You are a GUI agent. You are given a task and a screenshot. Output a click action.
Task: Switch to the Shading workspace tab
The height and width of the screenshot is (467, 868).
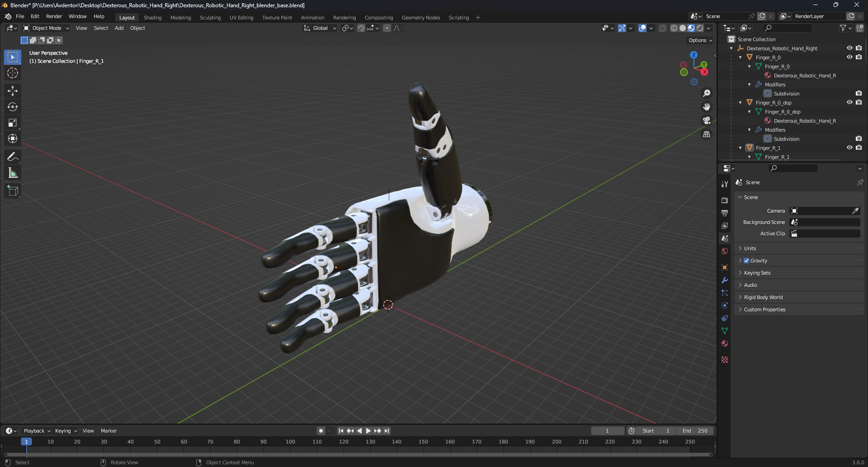[152, 18]
